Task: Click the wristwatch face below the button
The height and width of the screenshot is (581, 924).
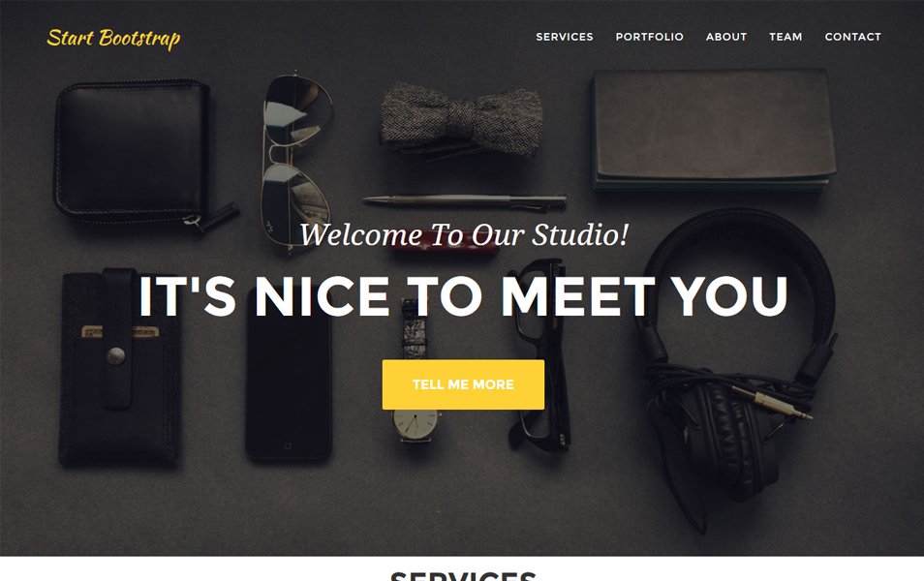Action: pyautogui.click(x=416, y=424)
